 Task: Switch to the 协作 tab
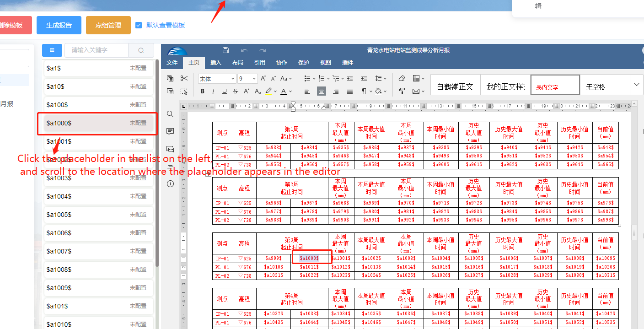click(x=282, y=63)
